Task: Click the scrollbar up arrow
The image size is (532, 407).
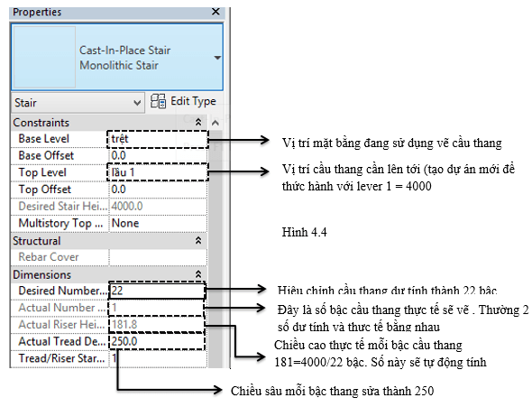Action: point(216,123)
